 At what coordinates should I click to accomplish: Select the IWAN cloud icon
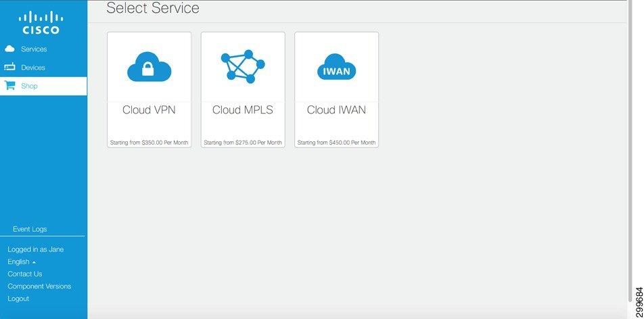(x=336, y=67)
